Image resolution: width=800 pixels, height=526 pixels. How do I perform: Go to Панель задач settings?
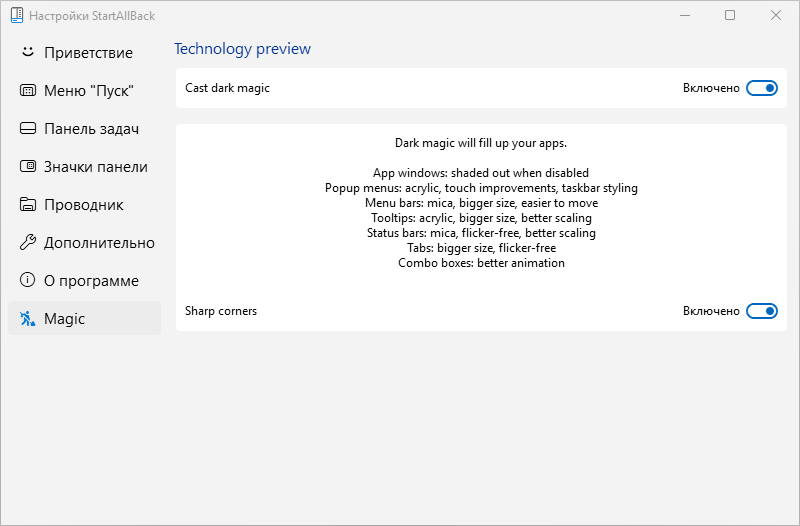[x=91, y=129]
